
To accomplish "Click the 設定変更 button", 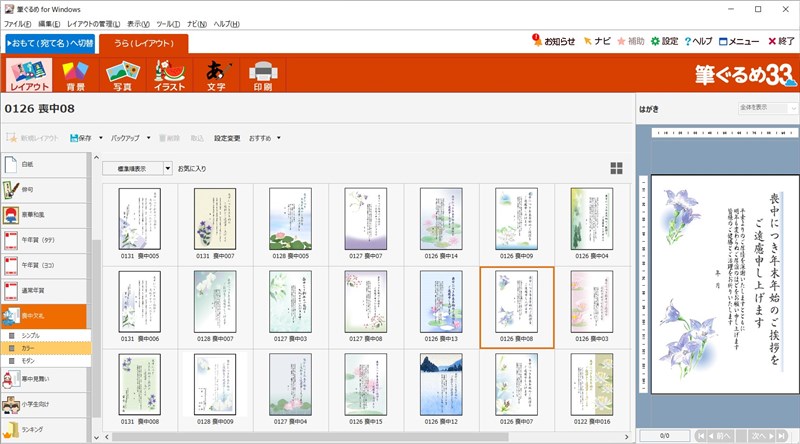I will click(x=227, y=138).
